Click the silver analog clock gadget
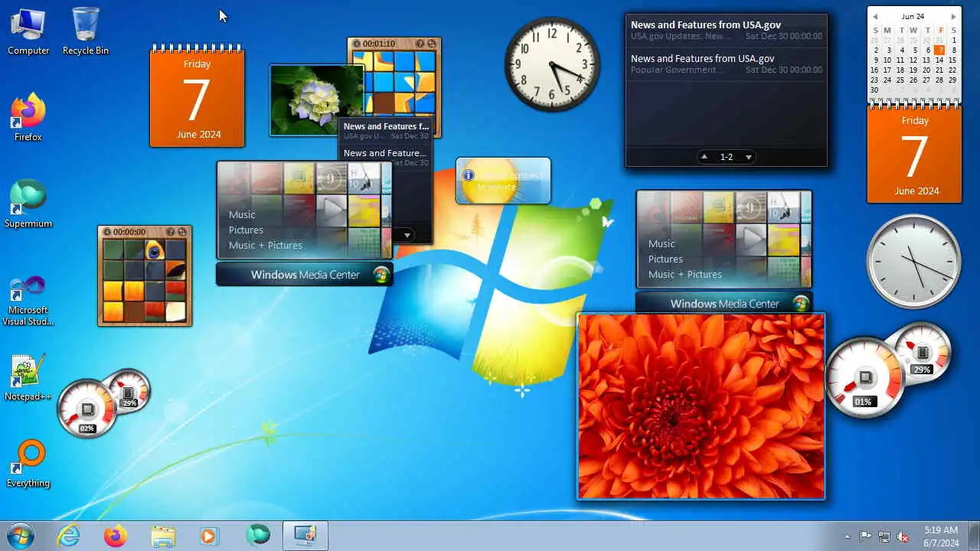Image resolution: width=980 pixels, height=551 pixels. 913,261
